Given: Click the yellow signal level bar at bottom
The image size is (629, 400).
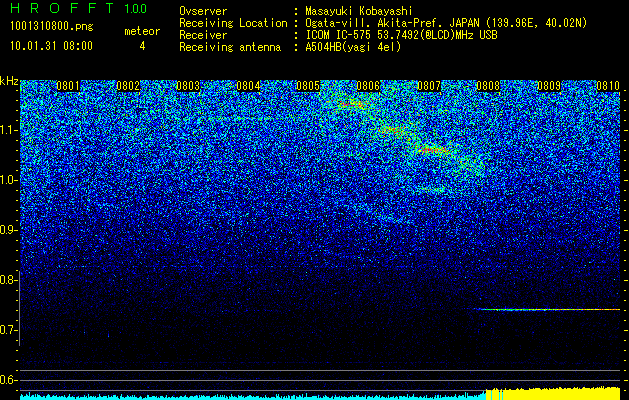Looking at the screenshot, I should (553, 394).
